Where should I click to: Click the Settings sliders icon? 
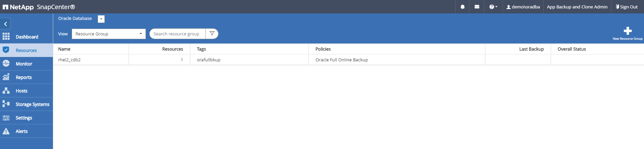(6, 118)
